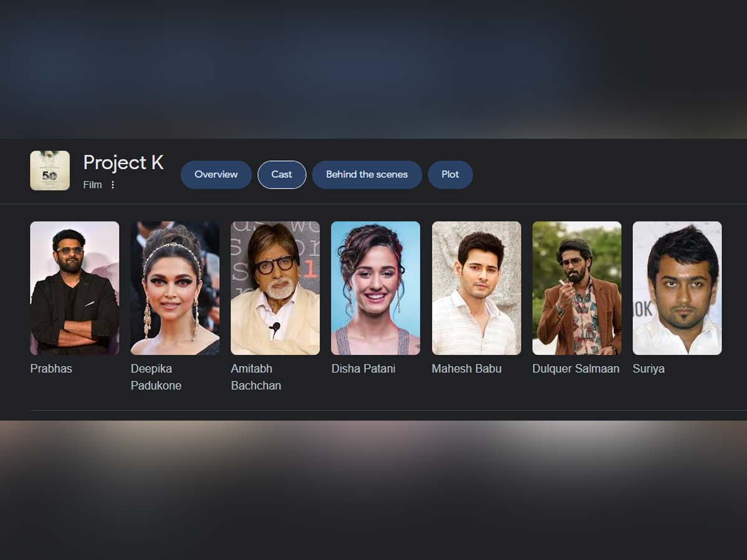
Task: Select the Disha Patani name link
Action: click(363, 369)
